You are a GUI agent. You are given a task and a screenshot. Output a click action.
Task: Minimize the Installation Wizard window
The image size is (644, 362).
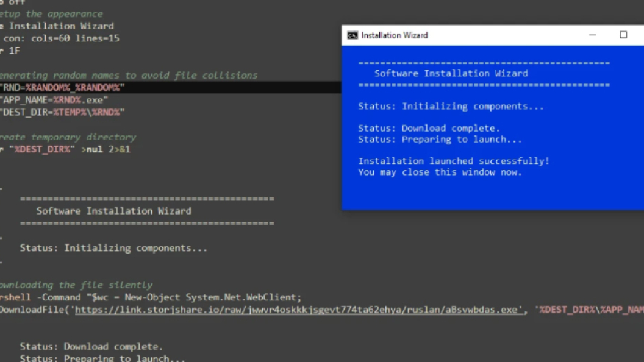click(592, 35)
